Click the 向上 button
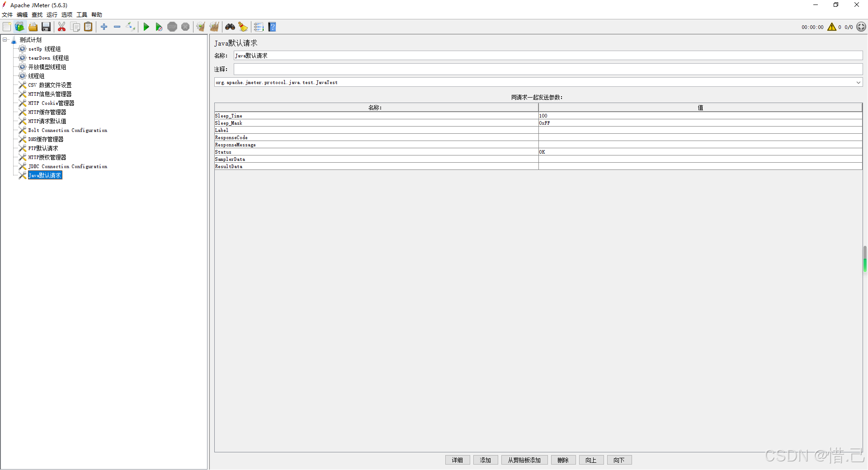Screen dimensions: 868x470 click(x=591, y=460)
